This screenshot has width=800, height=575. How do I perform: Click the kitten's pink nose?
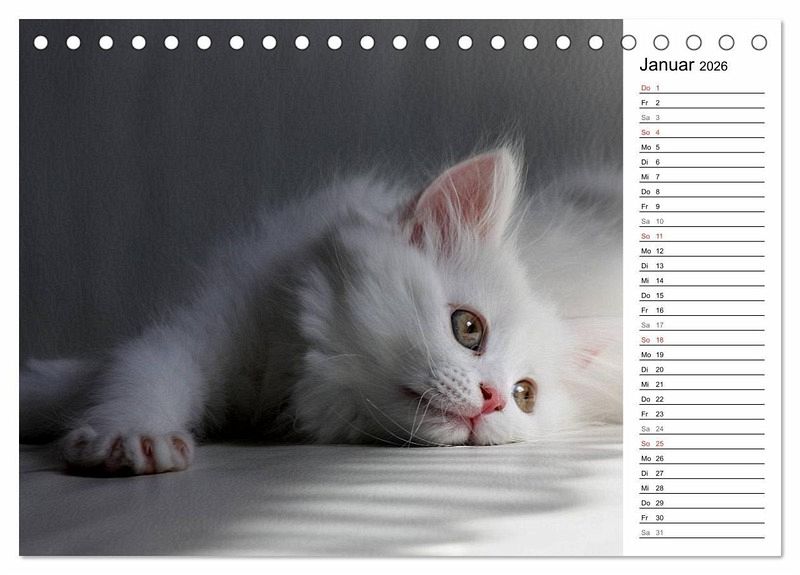coord(490,400)
